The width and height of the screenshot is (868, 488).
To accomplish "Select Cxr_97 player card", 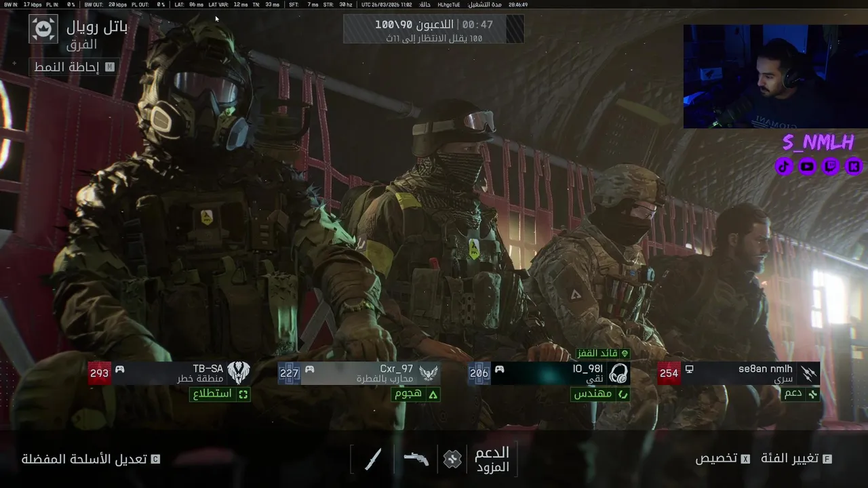I will click(359, 373).
